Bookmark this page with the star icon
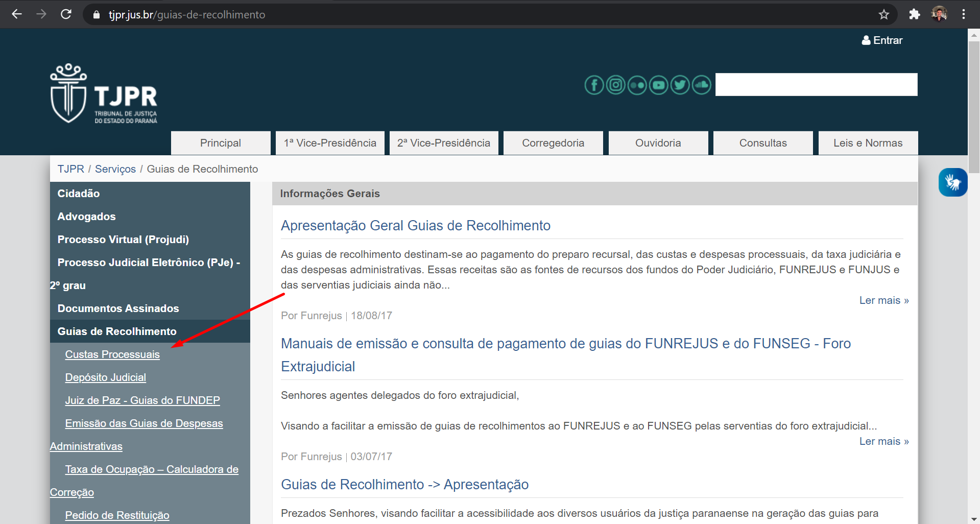This screenshot has width=980, height=524. pos(883,14)
